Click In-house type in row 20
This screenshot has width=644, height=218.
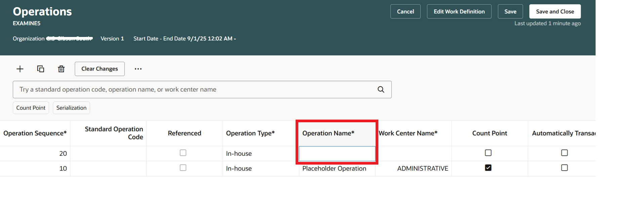[261, 154]
